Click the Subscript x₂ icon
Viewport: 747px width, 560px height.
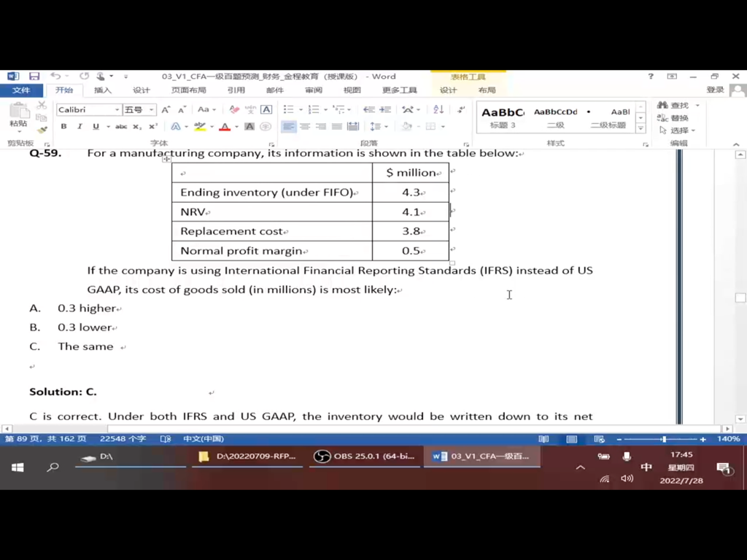[x=137, y=127]
